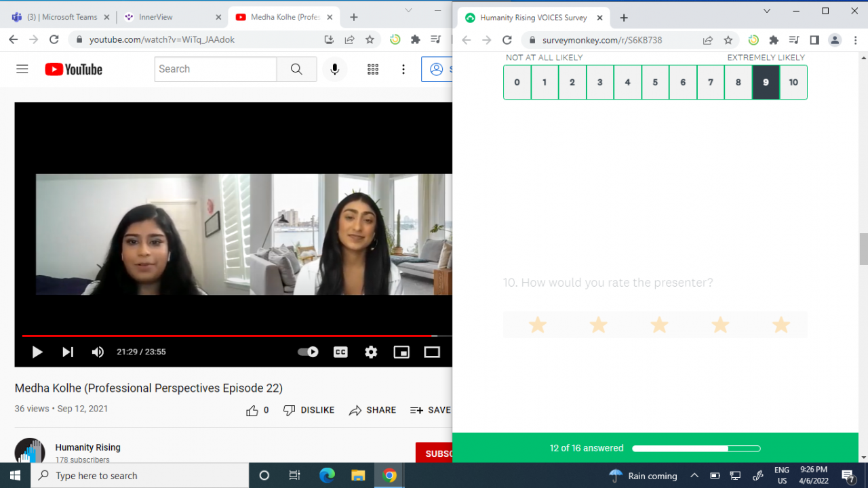This screenshot has width=868, height=488.
Task: Play the video
Action: pos(37,352)
